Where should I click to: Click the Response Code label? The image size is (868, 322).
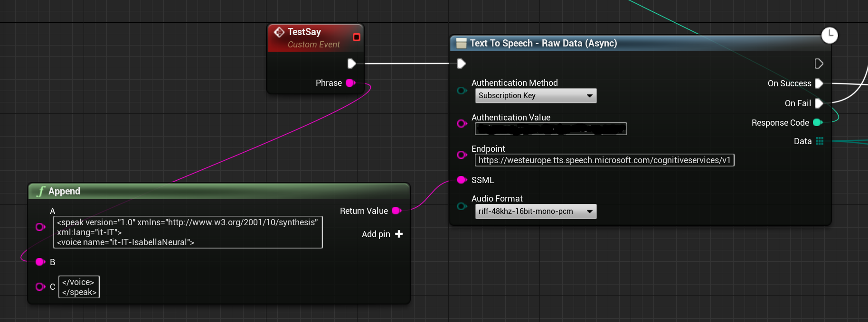pos(780,123)
